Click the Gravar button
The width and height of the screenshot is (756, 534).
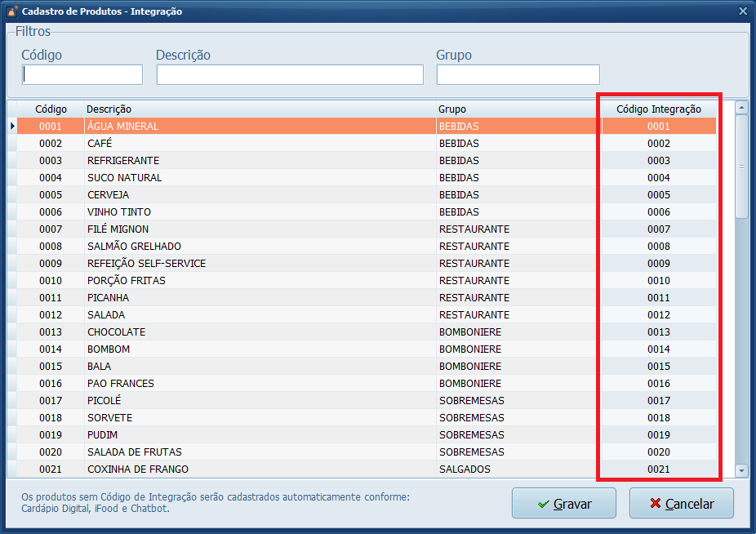[x=563, y=504]
